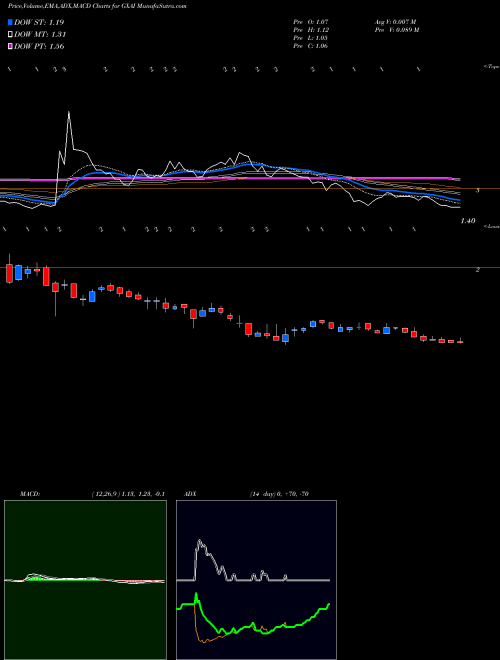500x660 pixels.
Task: Click the MACD panel title
Action: tap(29, 494)
